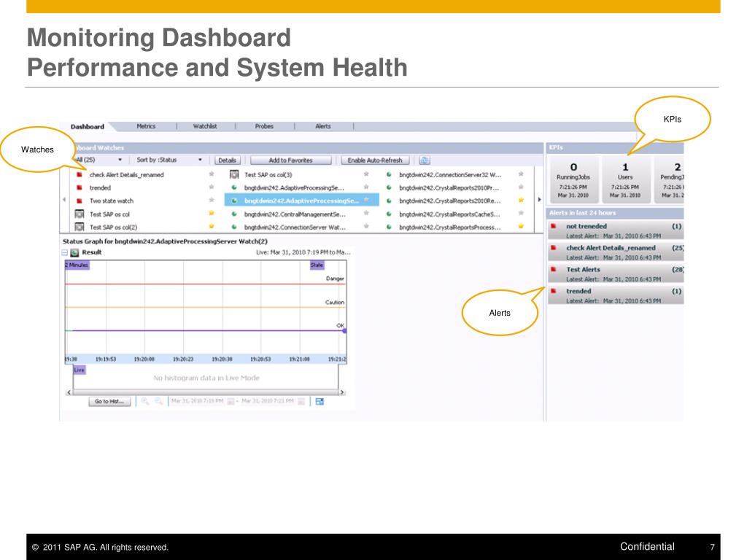Click the refresh icon beside Enable Auto-Refresh

coord(425,160)
